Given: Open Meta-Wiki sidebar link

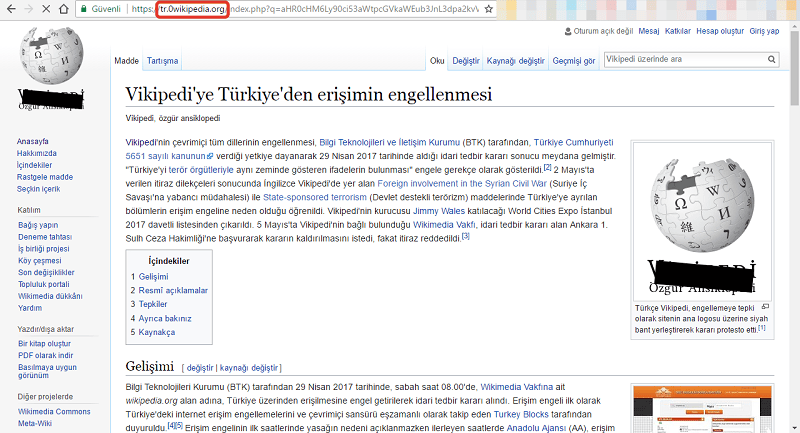Looking at the screenshot, I should click(x=35, y=423).
